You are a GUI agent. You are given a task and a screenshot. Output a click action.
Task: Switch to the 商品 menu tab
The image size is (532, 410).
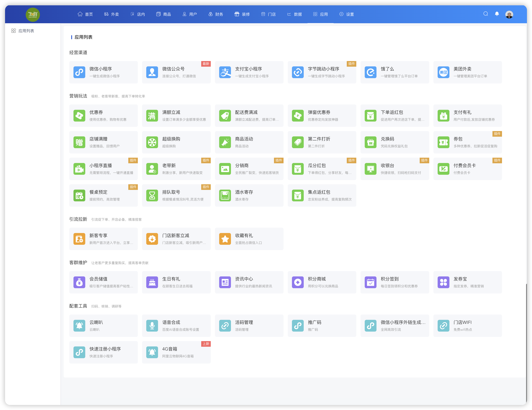[x=164, y=14]
